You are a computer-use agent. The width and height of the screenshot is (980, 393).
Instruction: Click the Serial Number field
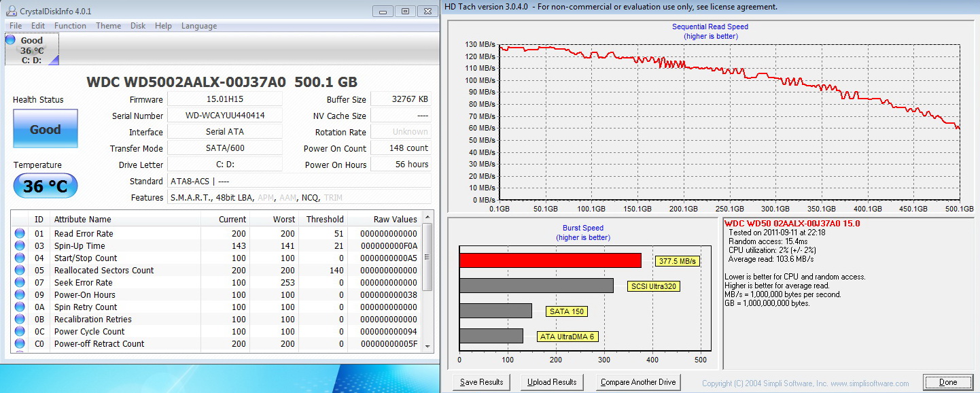pos(225,116)
